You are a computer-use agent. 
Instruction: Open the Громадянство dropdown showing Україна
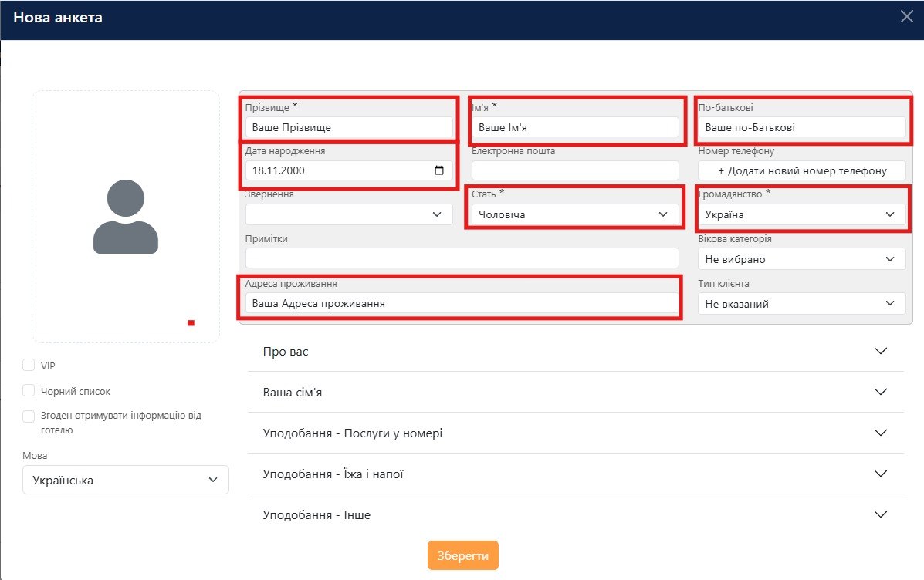click(801, 214)
